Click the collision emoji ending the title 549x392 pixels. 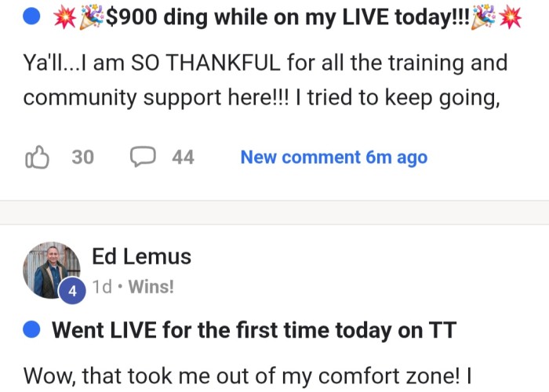pyautogui.click(x=510, y=16)
